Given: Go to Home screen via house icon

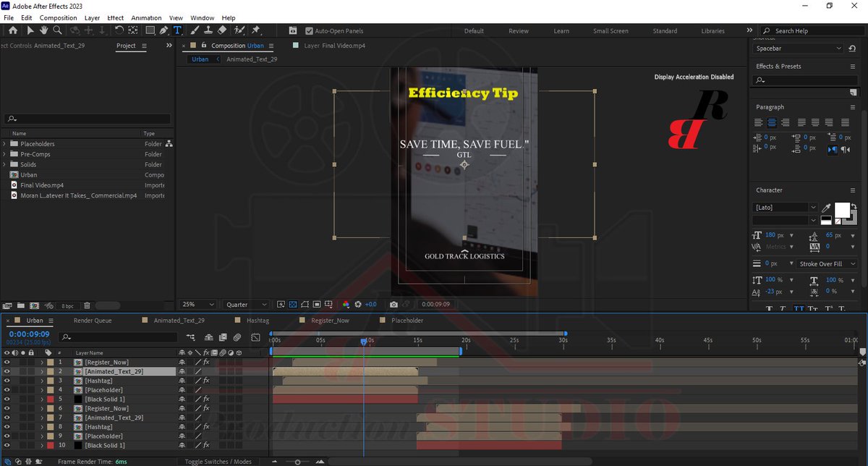Looking at the screenshot, I should pos(12,30).
